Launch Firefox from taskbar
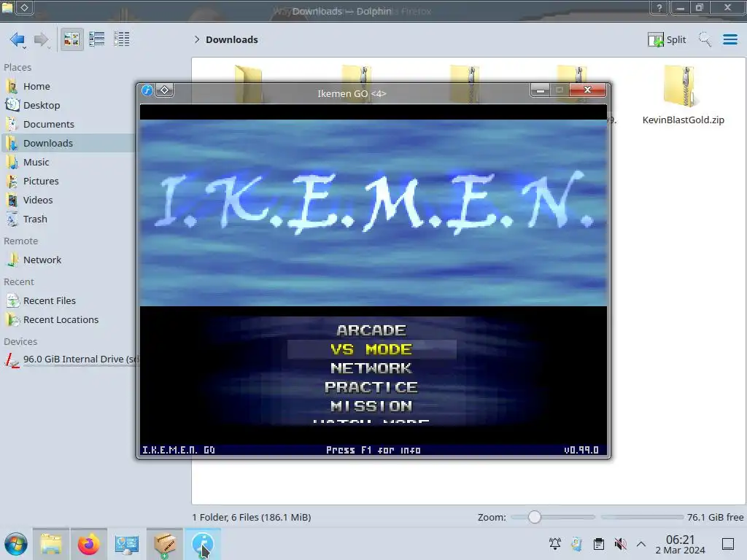Screen dimensions: 747x560 [x=88, y=544]
